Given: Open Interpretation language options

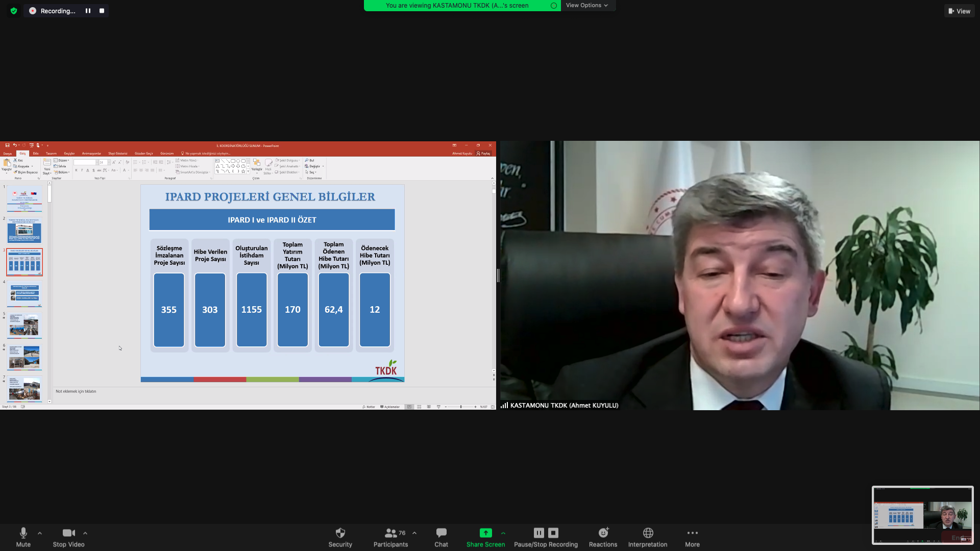Looking at the screenshot, I should coord(647,537).
